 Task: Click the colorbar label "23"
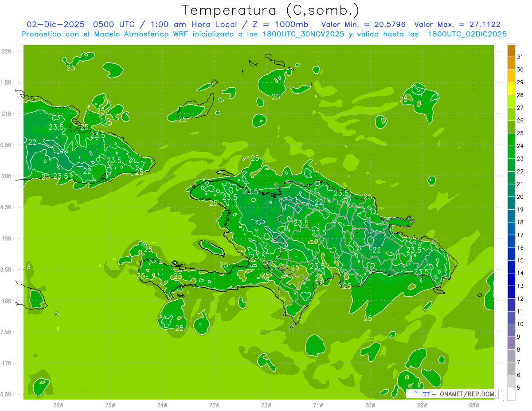[x=520, y=159]
